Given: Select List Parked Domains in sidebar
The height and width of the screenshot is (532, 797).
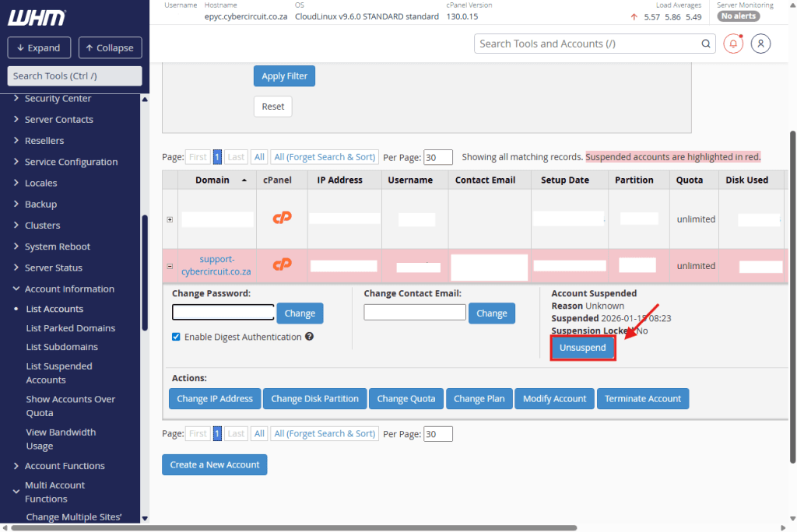Looking at the screenshot, I should pos(70,328).
